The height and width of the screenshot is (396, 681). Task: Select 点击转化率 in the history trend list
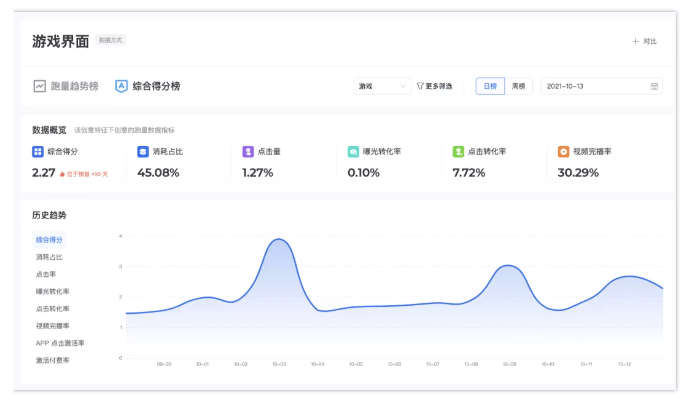point(53,309)
